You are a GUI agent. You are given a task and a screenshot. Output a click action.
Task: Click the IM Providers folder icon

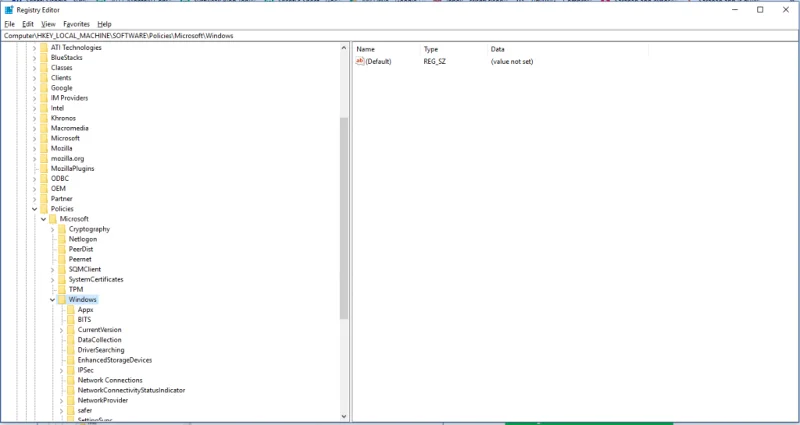44,98
